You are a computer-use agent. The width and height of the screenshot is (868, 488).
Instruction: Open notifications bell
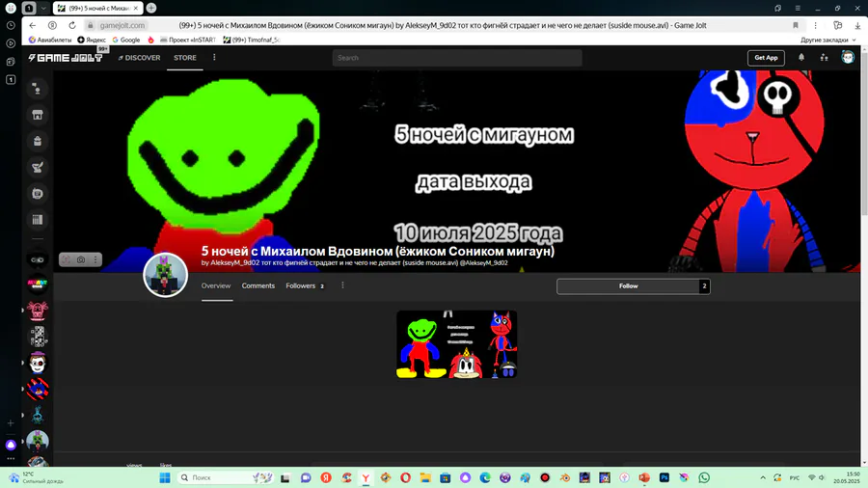(x=801, y=57)
